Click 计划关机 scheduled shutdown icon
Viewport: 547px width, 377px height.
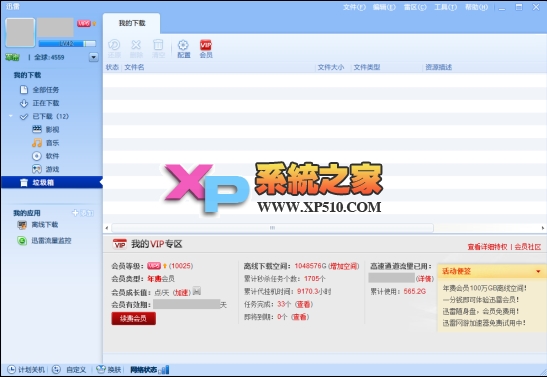pyautogui.click(x=12, y=369)
